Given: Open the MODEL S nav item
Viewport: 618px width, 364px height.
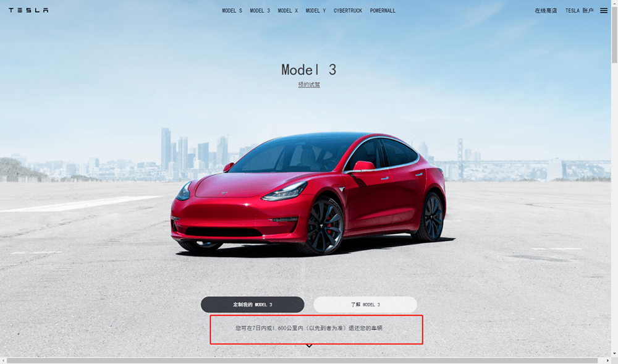Looking at the screenshot, I should 232,11.
